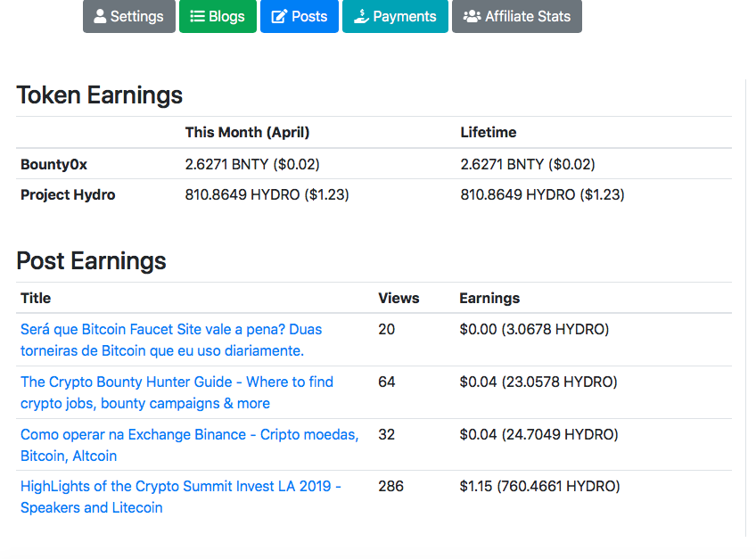Click the Lifetime column header
The width and height of the screenshot is (756, 559).
tap(488, 132)
